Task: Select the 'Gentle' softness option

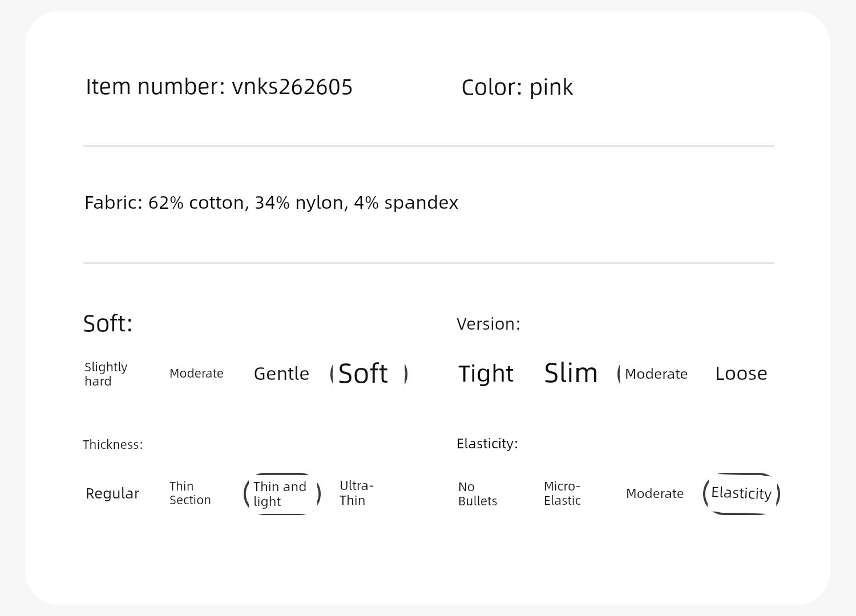Action: coord(281,374)
